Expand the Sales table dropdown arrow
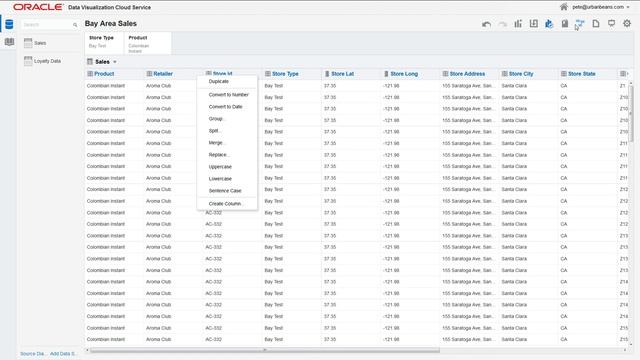640x360 pixels. (115, 62)
